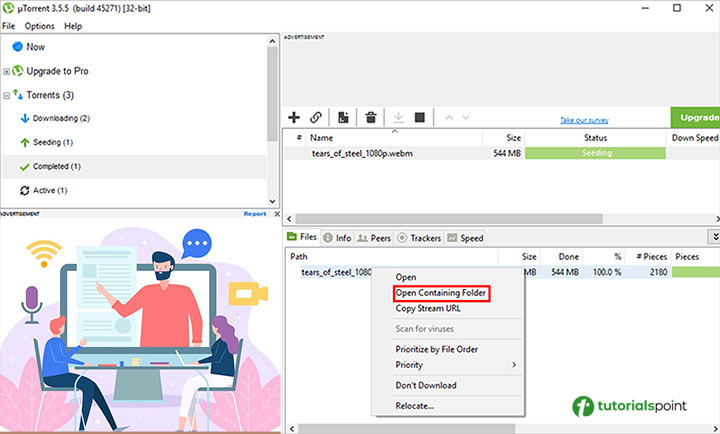The image size is (720, 434).
Task: Click the 100.0 % file cell
Action: click(607, 272)
